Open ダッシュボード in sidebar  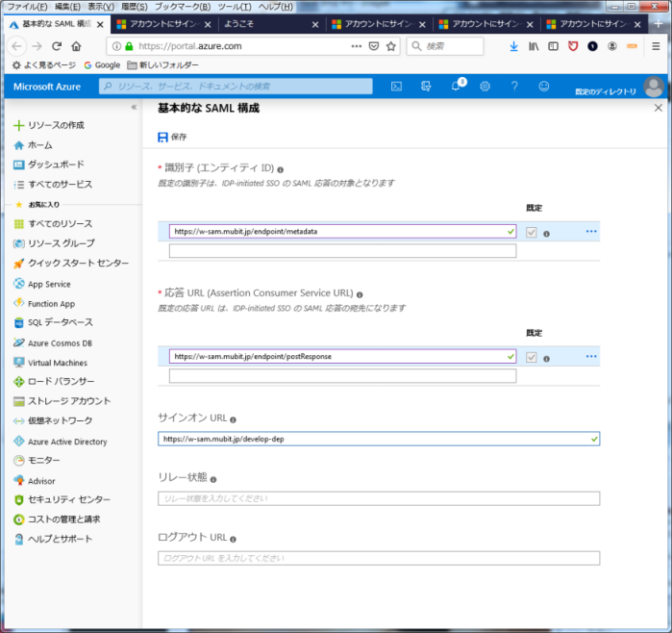click(x=49, y=165)
